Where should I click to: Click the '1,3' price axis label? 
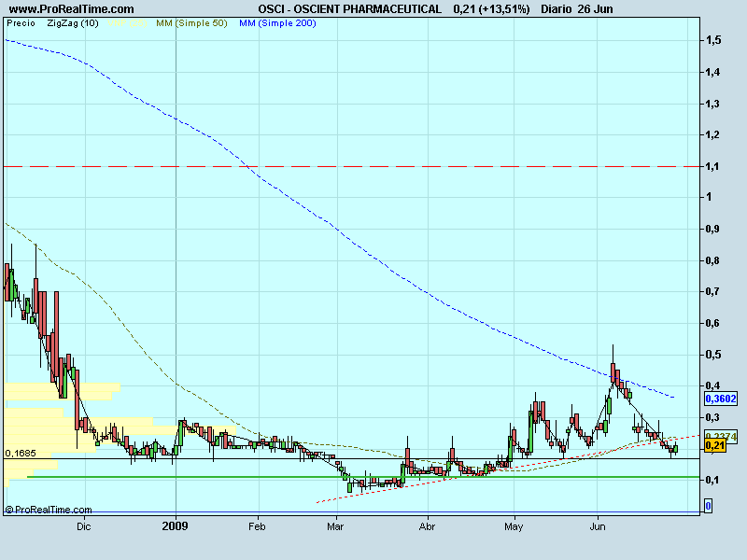[713, 104]
